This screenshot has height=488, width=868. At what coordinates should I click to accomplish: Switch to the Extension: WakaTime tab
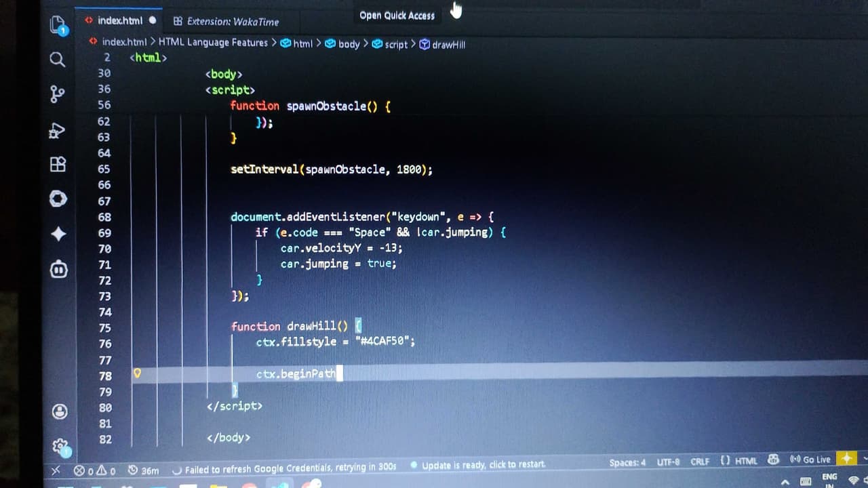[x=226, y=22]
